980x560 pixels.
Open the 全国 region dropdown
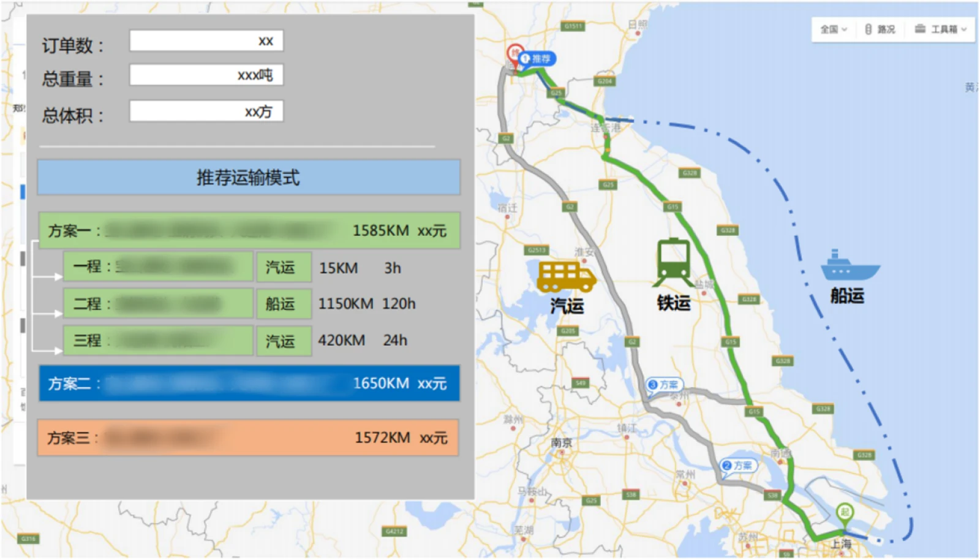[x=834, y=29]
